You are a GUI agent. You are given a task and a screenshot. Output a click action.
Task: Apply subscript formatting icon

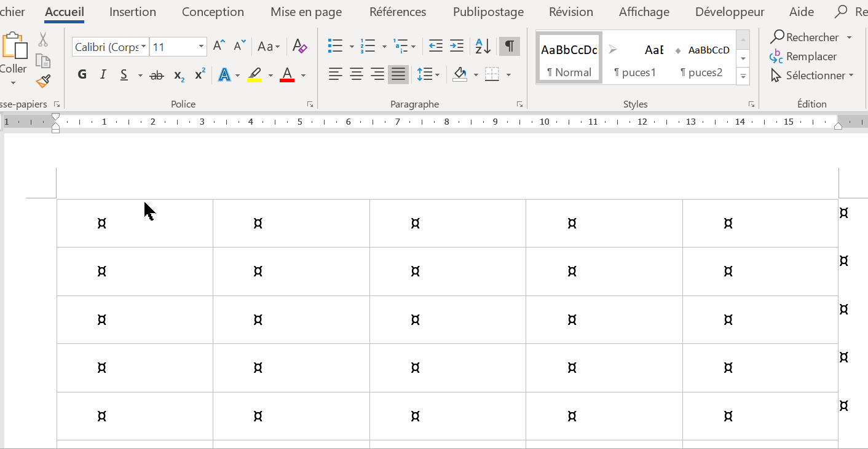pos(179,75)
